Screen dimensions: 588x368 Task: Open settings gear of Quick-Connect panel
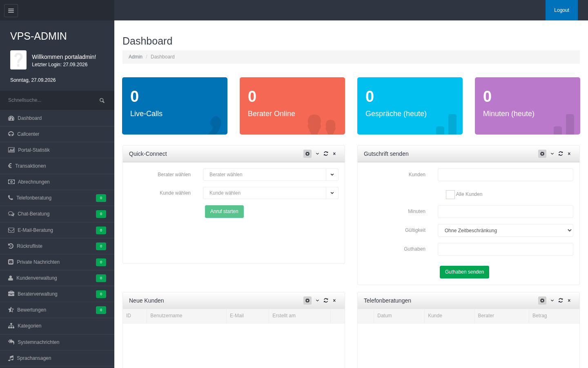(307, 154)
